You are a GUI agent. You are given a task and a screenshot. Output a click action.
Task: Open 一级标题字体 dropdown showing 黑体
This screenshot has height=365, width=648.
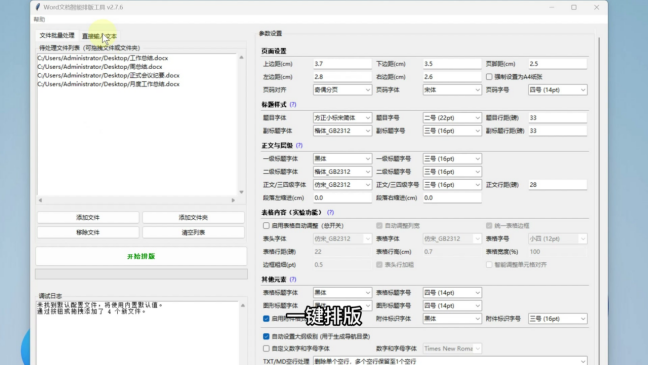[x=342, y=159]
